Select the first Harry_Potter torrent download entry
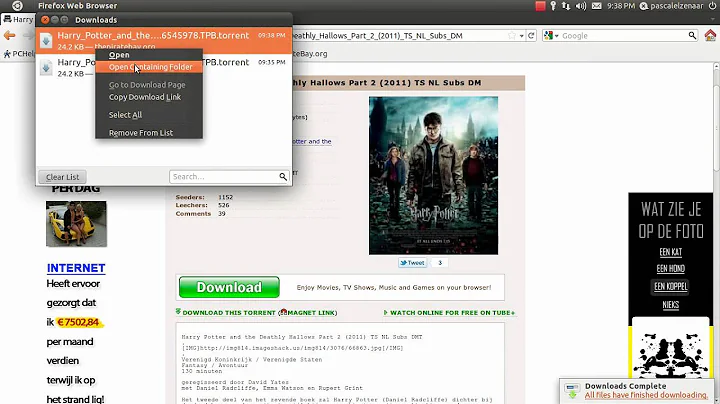The width and height of the screenshot is (720, 404). coord(163,40)
